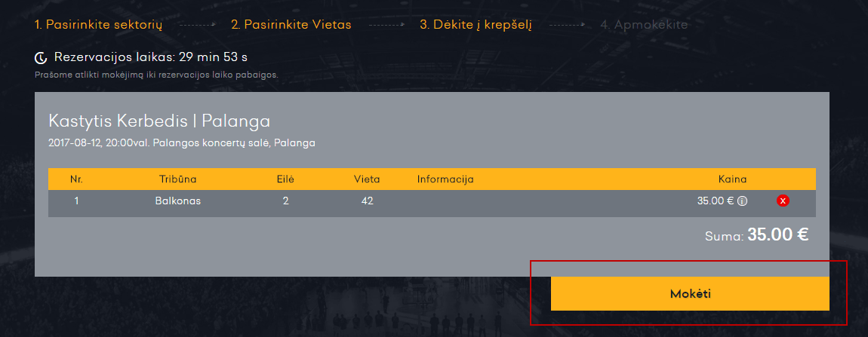
Task: Go back to step 1 Pasirinkite sektorių
Action: click(99, 25)
